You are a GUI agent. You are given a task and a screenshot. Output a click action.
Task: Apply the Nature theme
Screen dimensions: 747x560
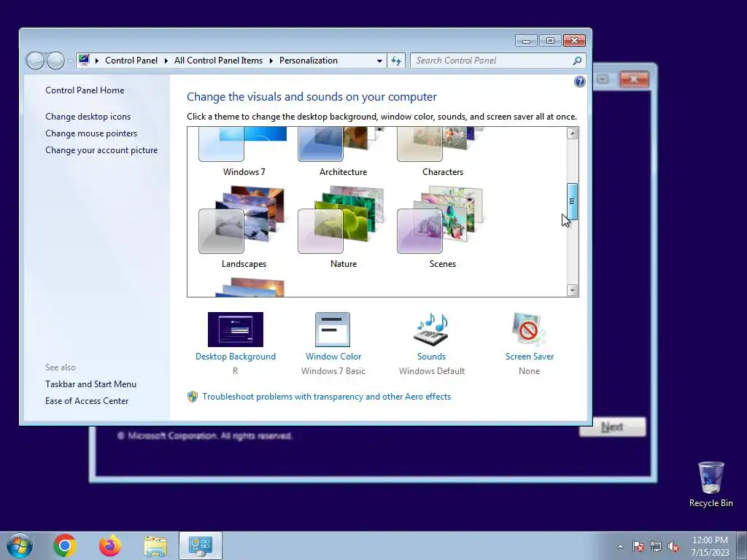click(343, 227)
